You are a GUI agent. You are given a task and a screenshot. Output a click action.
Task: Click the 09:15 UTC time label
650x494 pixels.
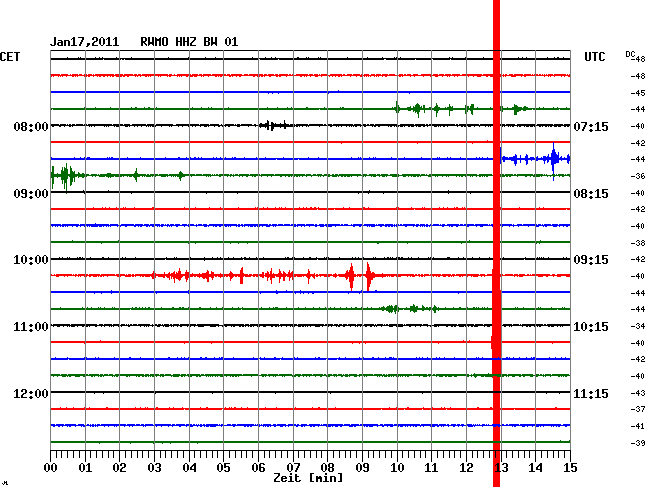click(x=591, y=260)
